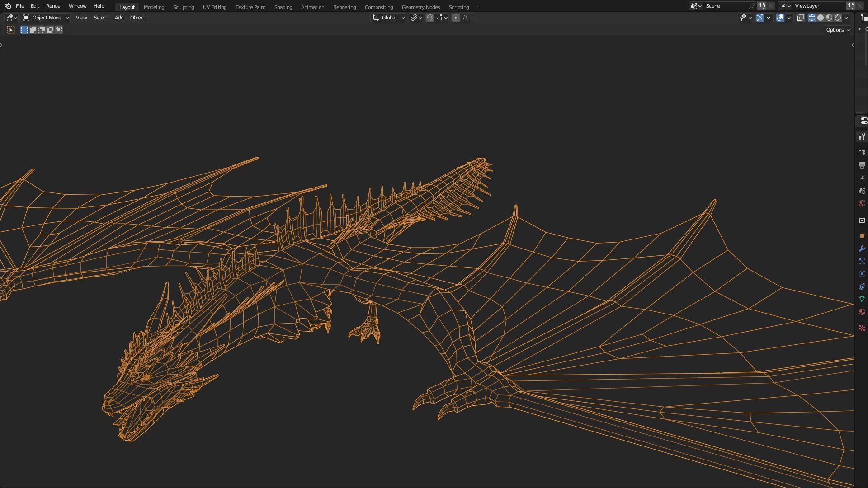
Task: Choose Extend selection mode icon
Action: point(33,30)
